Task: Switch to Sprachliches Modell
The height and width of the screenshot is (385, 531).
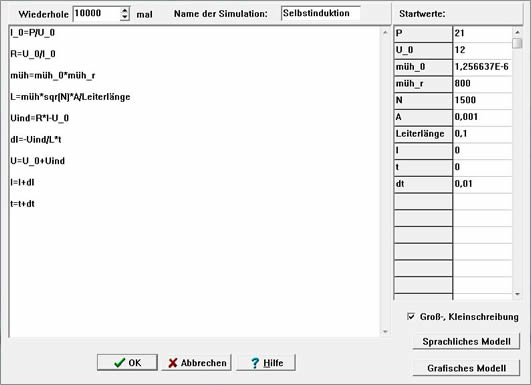Action: click(x=466, y=341)
